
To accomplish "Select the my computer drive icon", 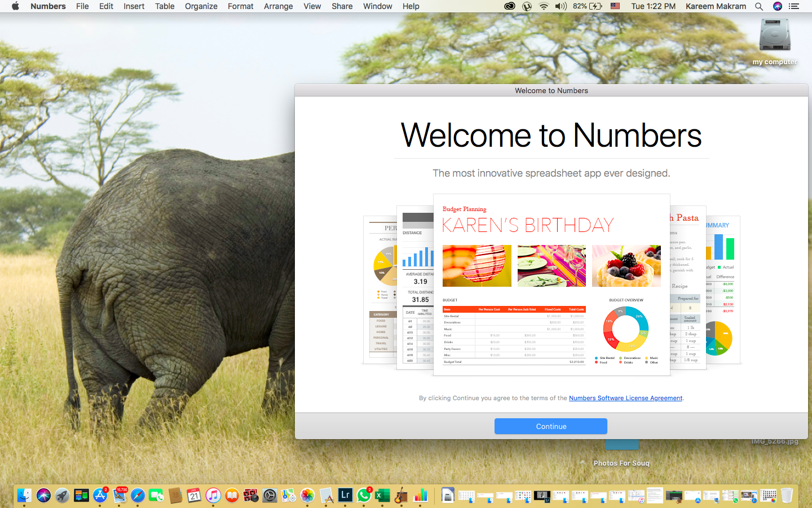I will (x=775, y=36).
